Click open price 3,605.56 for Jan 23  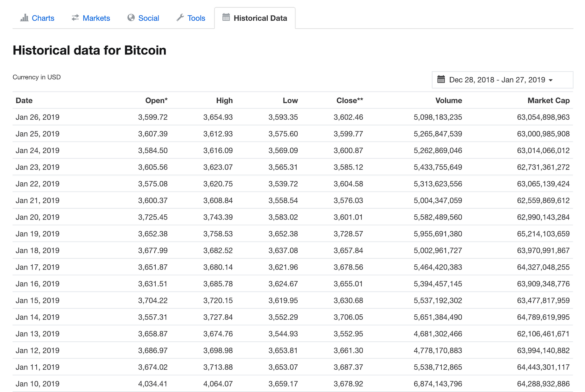coord(153,167)
